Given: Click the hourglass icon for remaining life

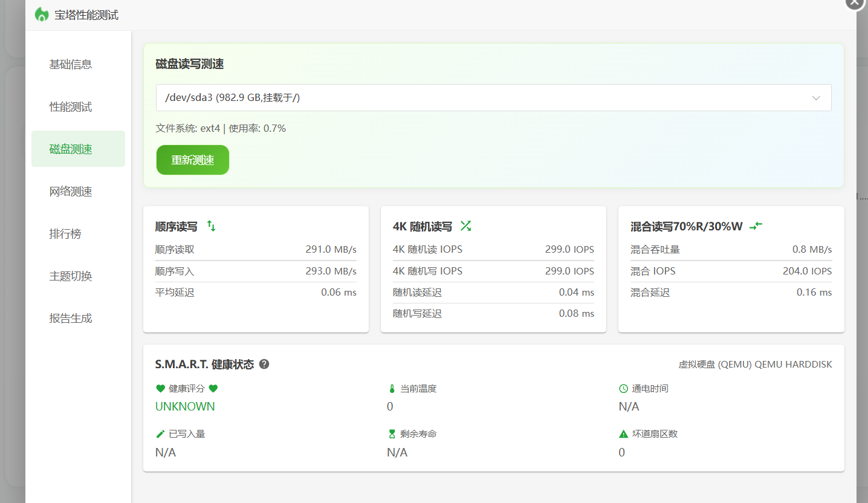Looking at the screenshot, I should [x=392, y=434].
